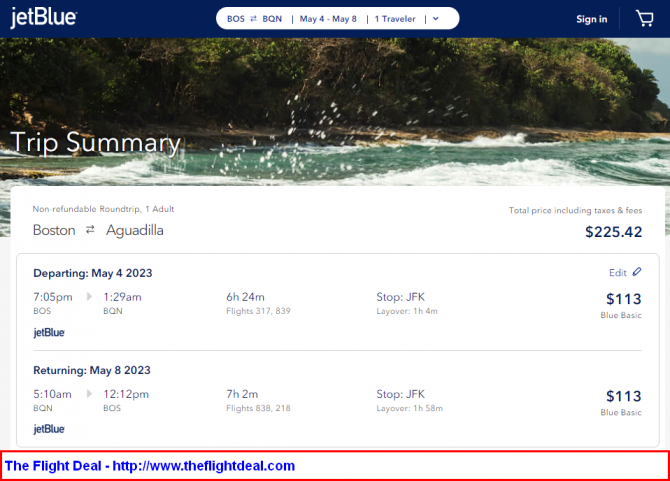
Task: Click Blue Basic under the departing fare
Action: 621,315
